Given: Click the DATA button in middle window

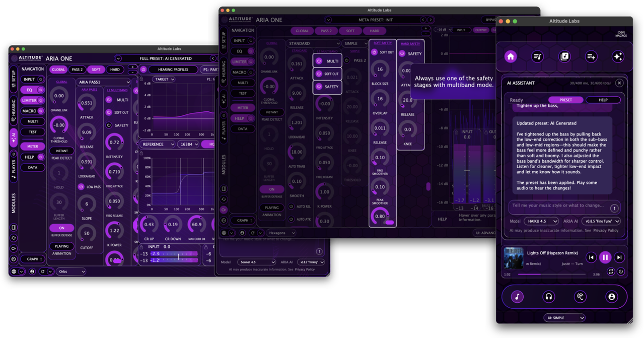Looking at the screenshot, I should (x=243, y=129).
